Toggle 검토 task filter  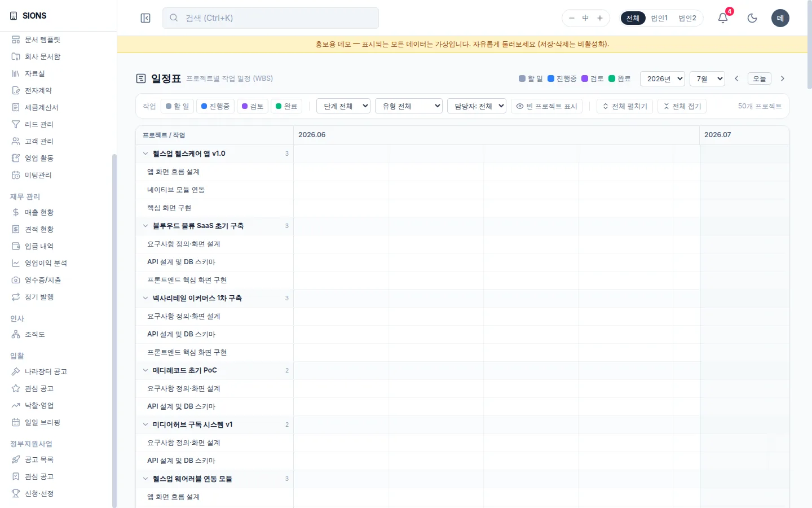252,106
